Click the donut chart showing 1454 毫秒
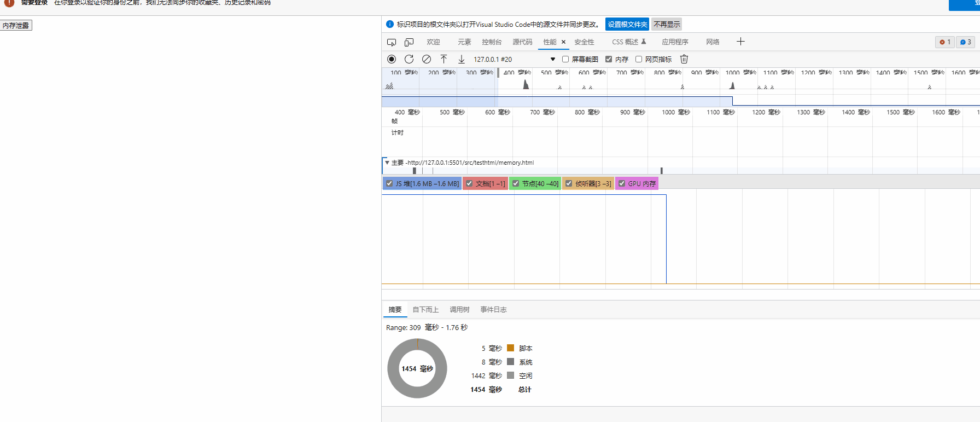 coord(417,368)
